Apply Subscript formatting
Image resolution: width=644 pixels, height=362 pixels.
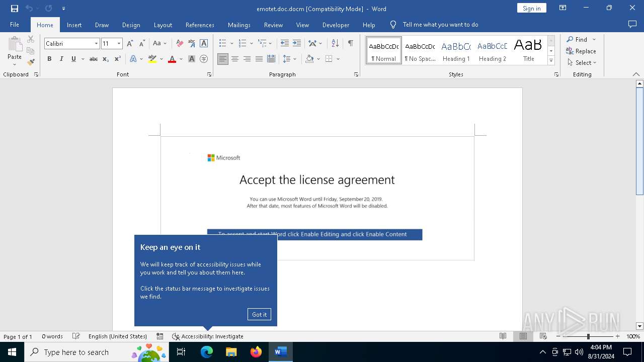[106, 59]
